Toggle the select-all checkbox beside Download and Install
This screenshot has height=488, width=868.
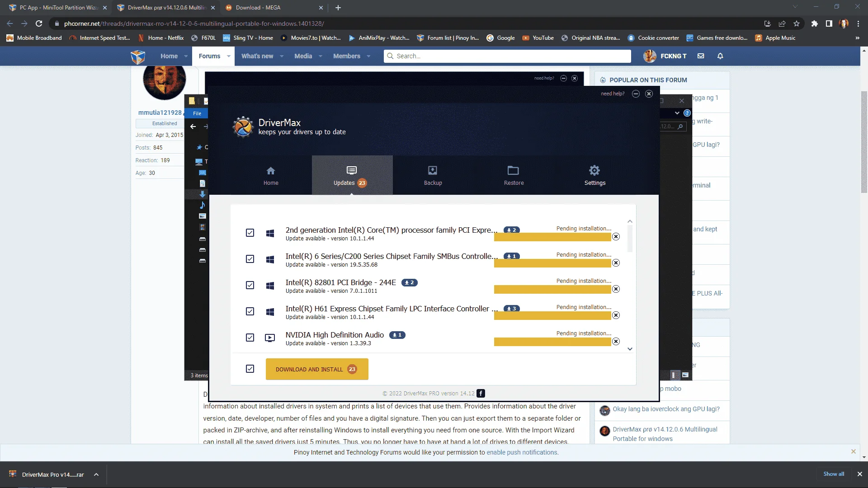[x=250, y=369]
